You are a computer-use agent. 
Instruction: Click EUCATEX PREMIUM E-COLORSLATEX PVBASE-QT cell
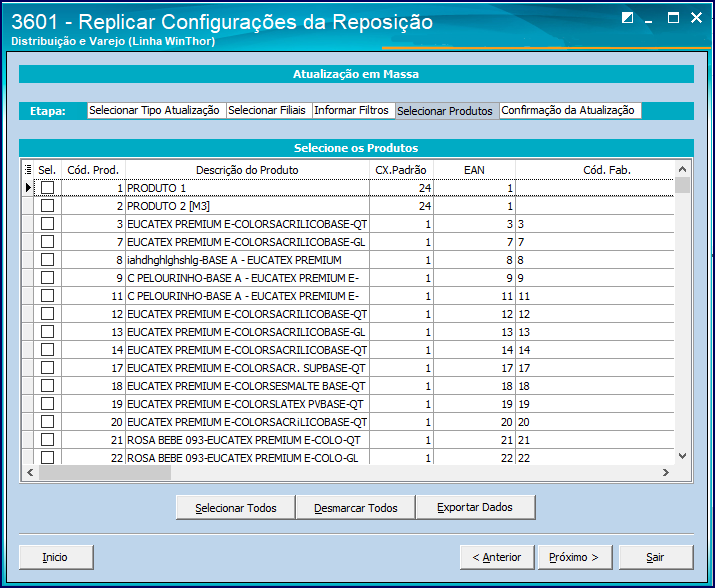[x=247, y=404]
